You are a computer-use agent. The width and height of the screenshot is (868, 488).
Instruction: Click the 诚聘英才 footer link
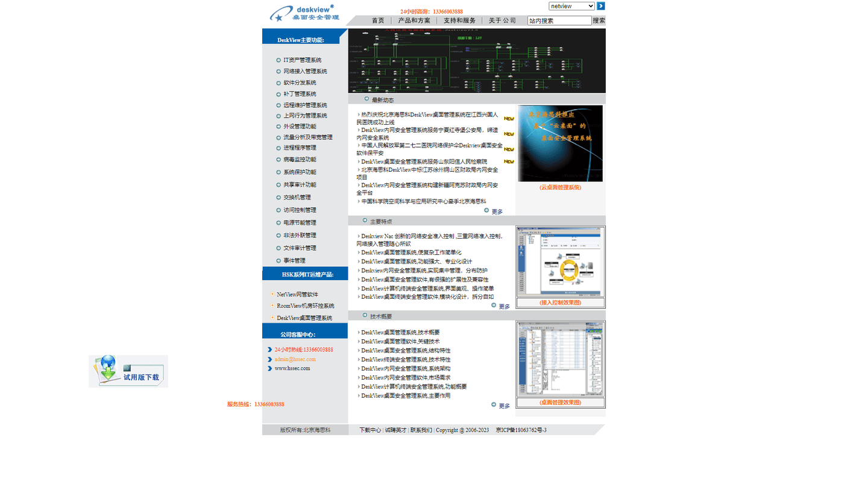point(396,430)
